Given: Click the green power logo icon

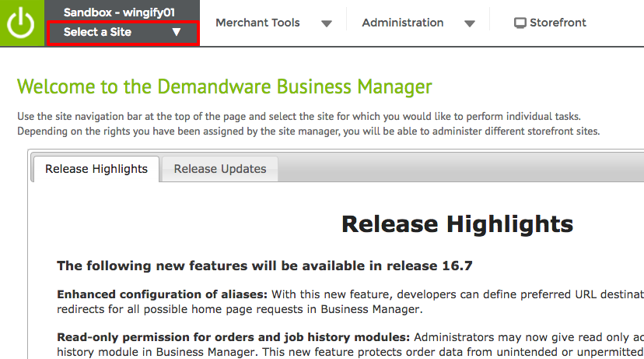Looking at the screenshot, I should 21,23.
